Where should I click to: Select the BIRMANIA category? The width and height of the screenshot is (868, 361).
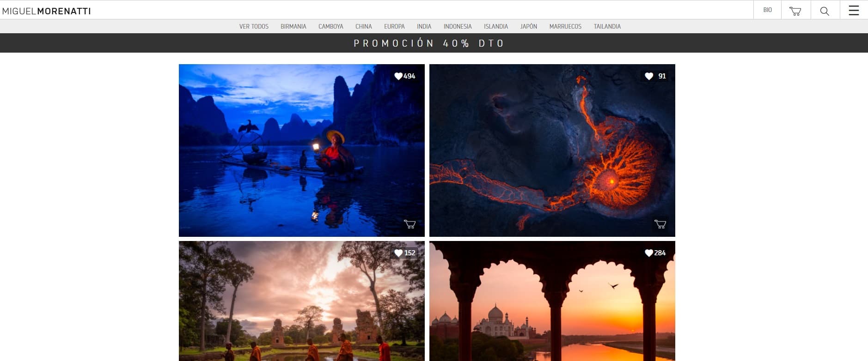pos(293,26)
